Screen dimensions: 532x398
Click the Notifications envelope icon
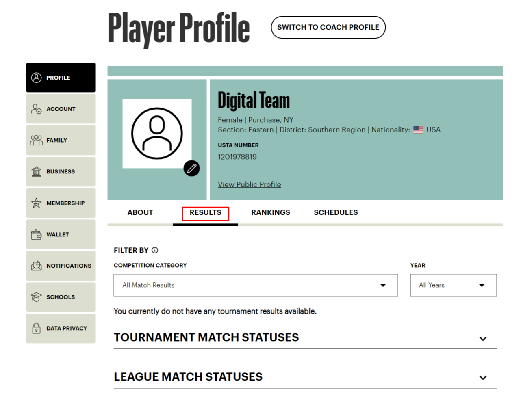[x=36, y=266]
